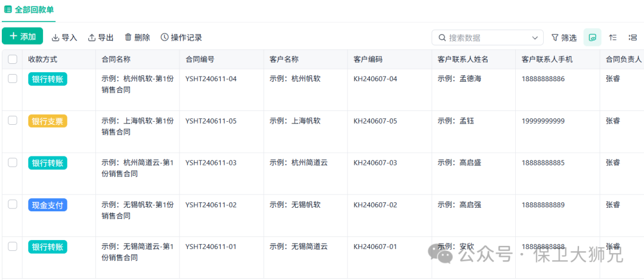Toggle the green highlighted view icon
Image resolution: width=644 pixels, height=280 pixels.
click(592, 38)
